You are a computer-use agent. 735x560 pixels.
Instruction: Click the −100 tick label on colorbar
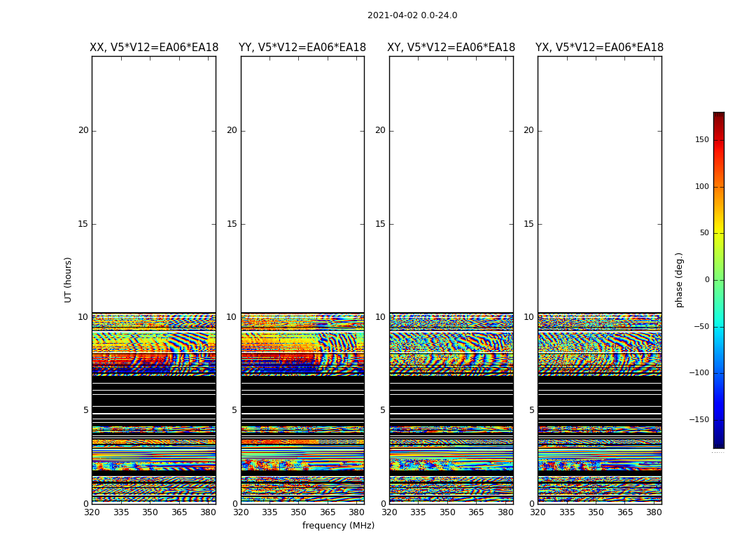click(699, 372)
